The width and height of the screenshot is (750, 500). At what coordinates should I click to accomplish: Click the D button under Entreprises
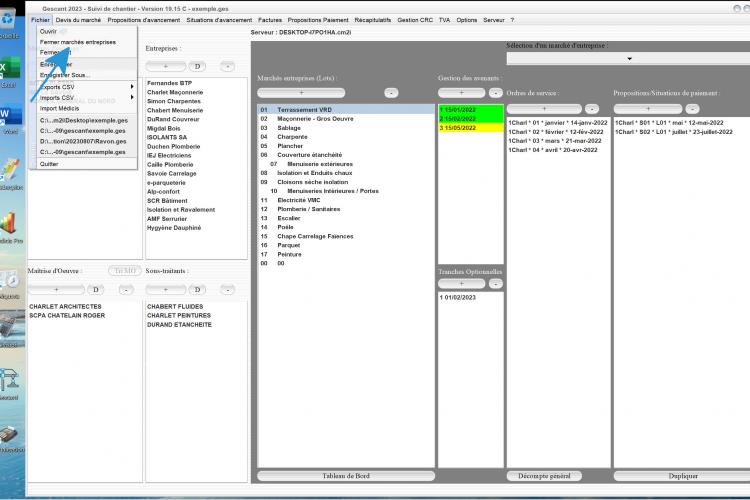tap(197, 67)
